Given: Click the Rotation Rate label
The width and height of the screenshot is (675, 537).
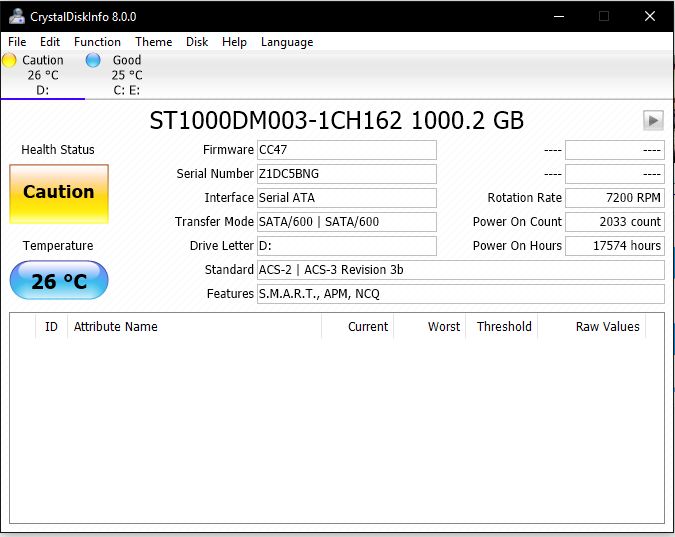Looking at the screenshot, I should coord(524,198).
